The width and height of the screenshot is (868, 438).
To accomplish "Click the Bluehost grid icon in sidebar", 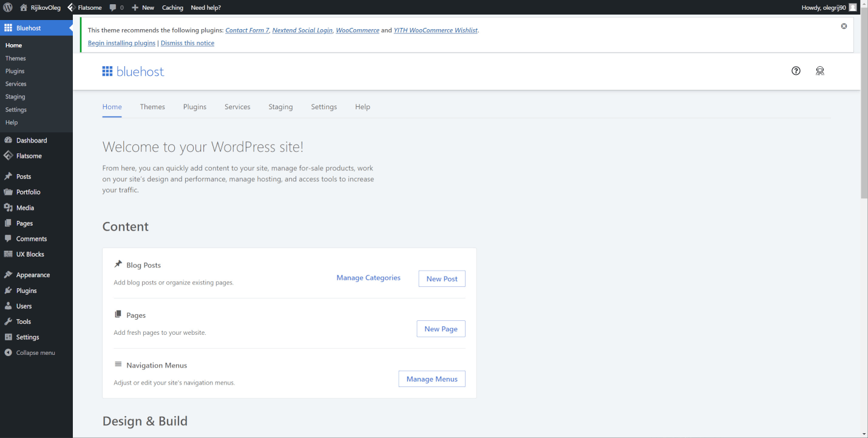I will pos(8,28).
